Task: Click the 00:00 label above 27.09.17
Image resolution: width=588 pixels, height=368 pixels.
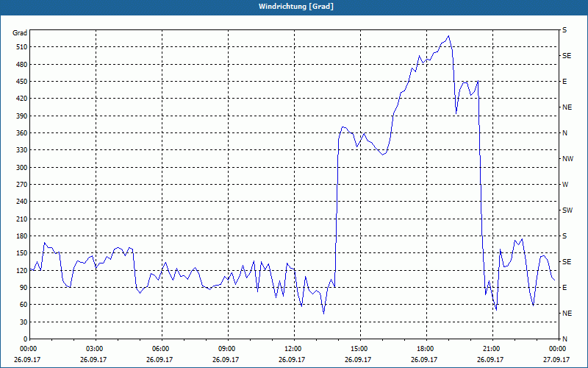Action: pyautogui.click(x=556, y=349)
